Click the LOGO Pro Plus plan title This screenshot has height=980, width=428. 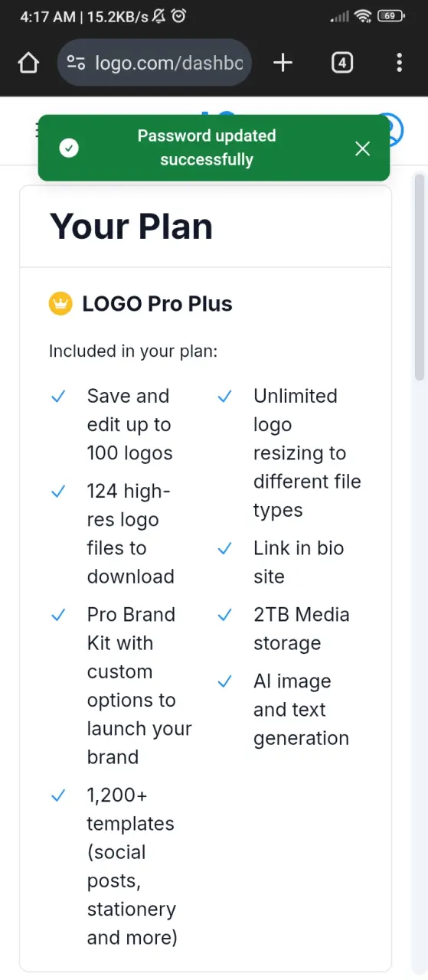coord(157,304)
